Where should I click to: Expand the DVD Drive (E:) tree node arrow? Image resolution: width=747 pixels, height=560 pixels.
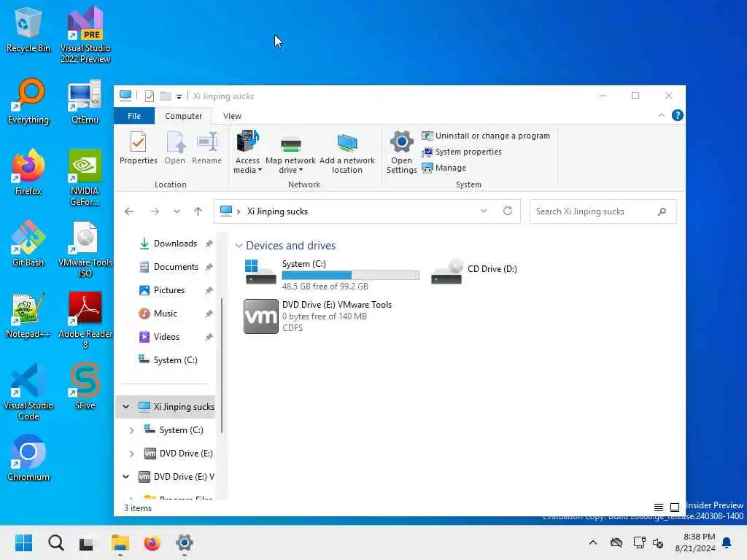click(131, 454)
